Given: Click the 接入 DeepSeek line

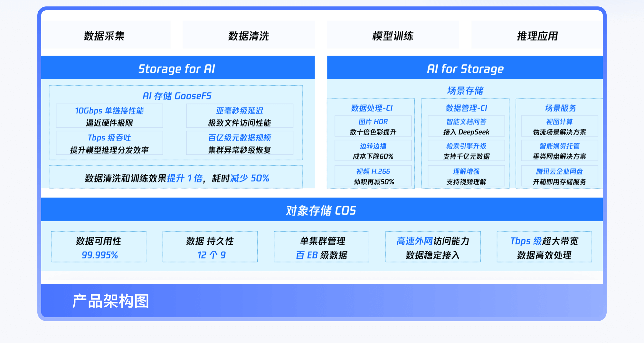Looking at the screenshot, I should point(466,132).
